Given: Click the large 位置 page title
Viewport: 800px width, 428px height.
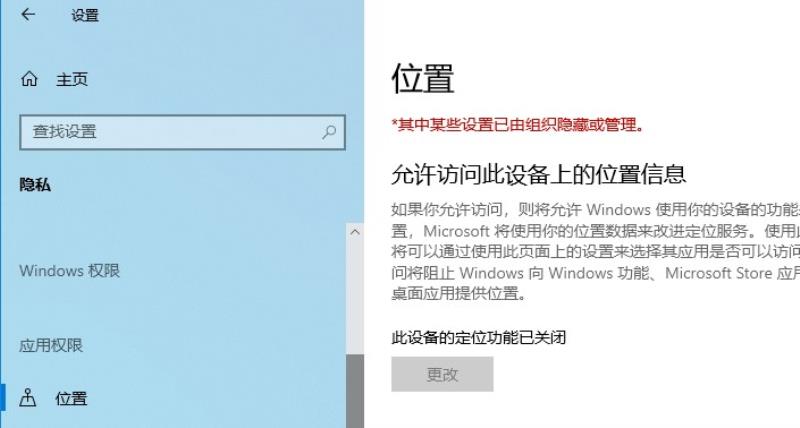Looking at the screenshot, I should [422, 79].
